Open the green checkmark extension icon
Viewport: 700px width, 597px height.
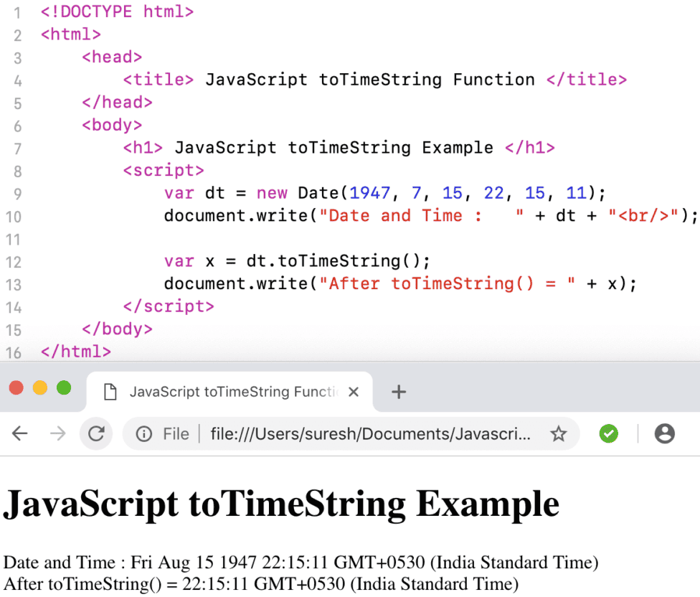(x=608, y=433)
